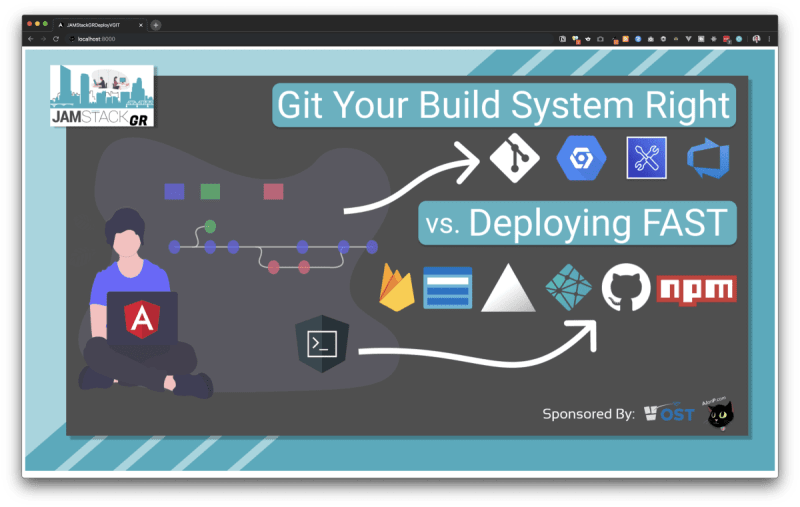This screenshot has width=800, height=507.
Task: Open a new browser tab
Action: (x=156, y=25)
